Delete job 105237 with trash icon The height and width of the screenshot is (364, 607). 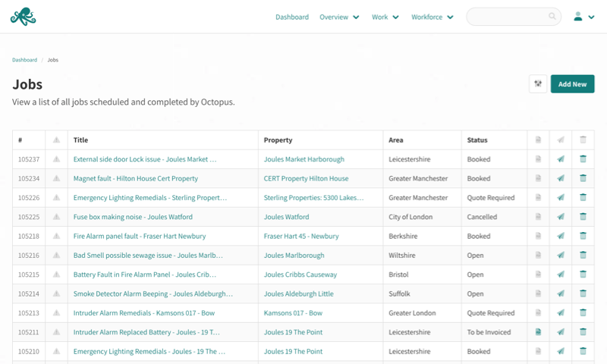click(583, 159)
